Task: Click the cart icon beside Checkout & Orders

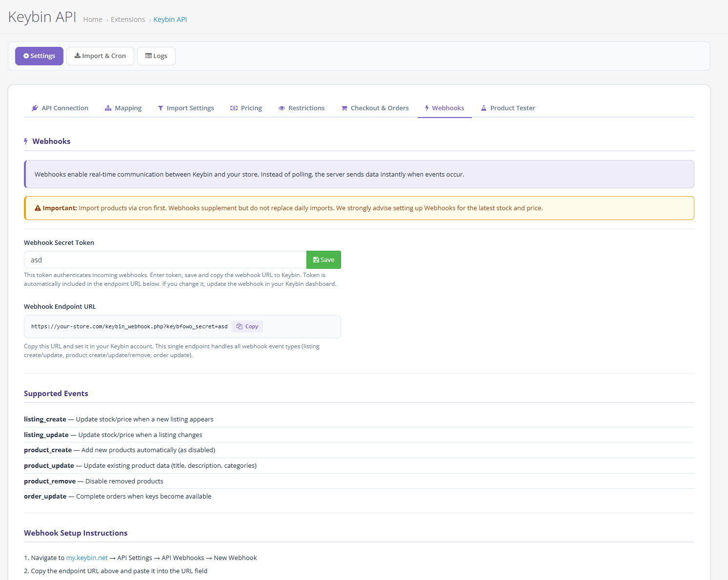Action: pos(344,108)
